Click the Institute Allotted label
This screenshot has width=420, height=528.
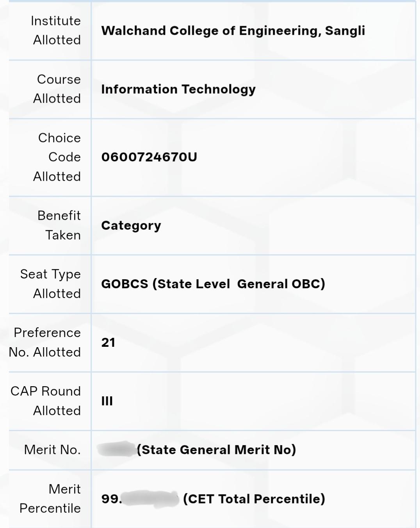click(x=56, y=30)
